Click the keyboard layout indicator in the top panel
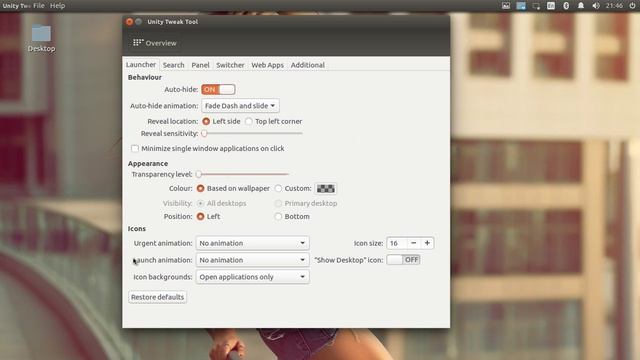The image size is (640, 360). (551, 6)
